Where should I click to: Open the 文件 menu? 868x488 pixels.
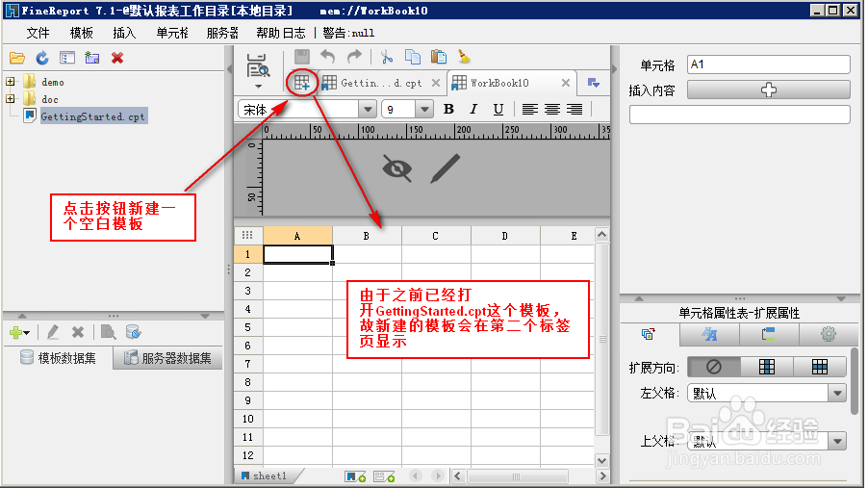click(38, 34)
